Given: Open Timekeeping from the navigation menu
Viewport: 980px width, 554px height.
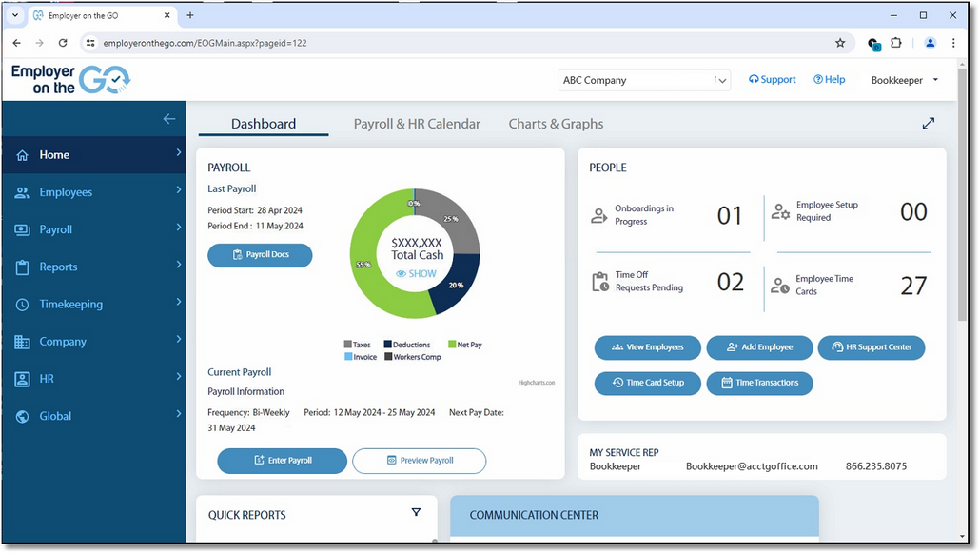Looking at the screenshot, I should coord(21,304).
